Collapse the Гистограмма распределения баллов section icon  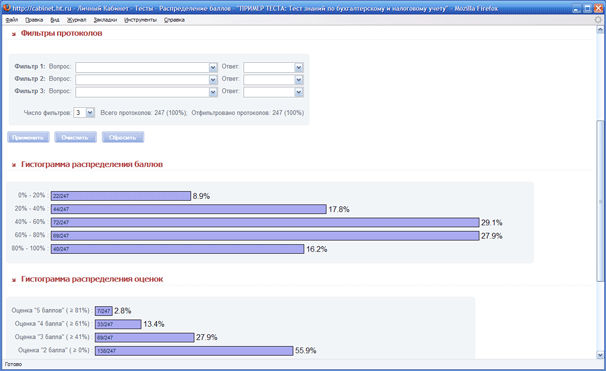[x=14, y=165]
